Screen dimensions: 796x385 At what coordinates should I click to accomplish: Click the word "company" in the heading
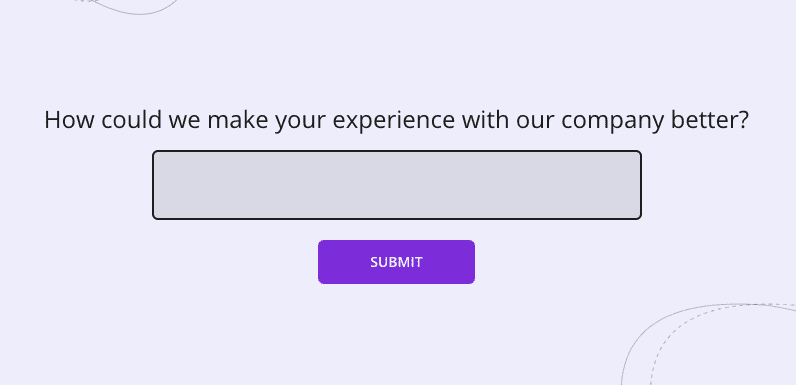612,122
